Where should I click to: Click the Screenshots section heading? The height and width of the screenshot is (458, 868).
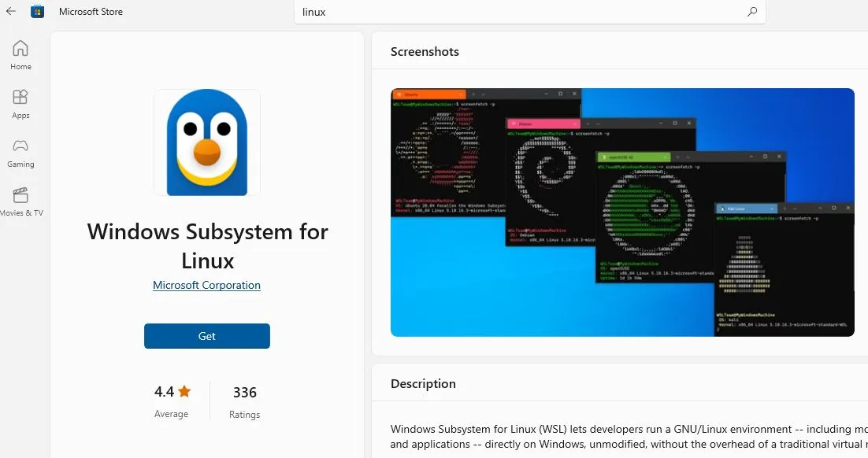click(425, 51)
